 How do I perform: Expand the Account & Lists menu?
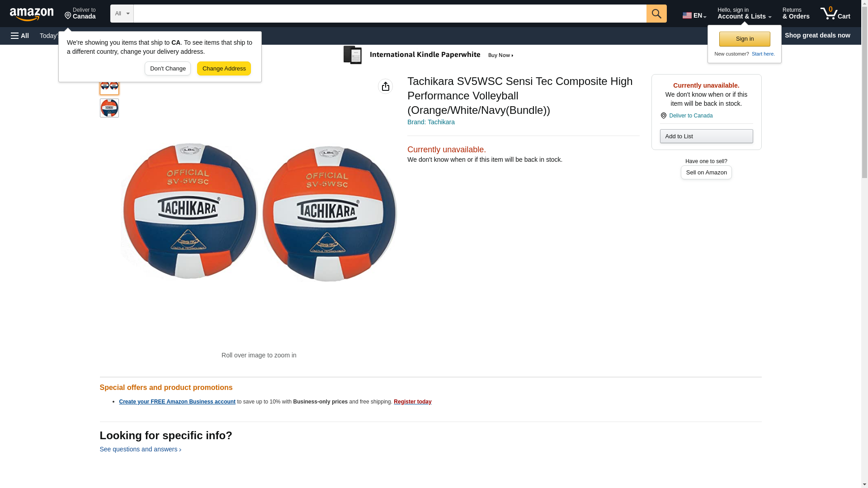tap(744, 14)
